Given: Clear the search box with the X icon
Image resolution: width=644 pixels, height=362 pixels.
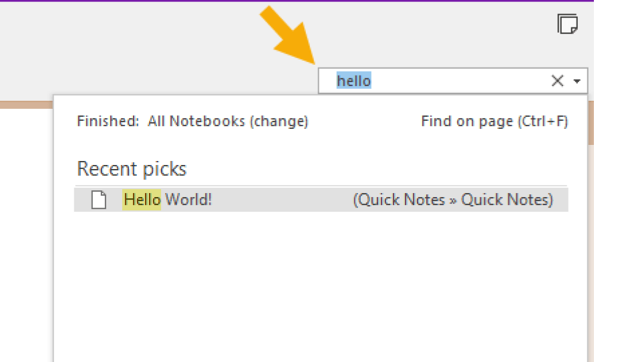Looking at the screenshot, I should point(557,81).
